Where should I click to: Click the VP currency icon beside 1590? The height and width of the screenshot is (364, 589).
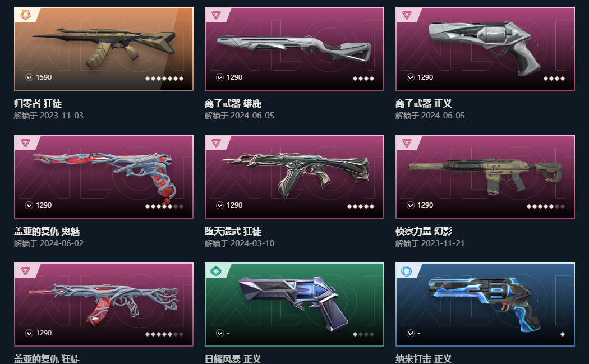29,77
